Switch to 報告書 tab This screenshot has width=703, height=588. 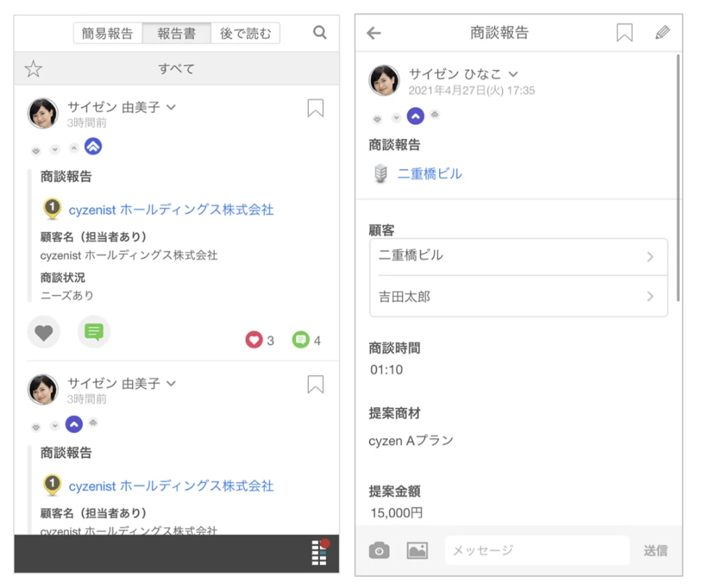tap(177, 33)
